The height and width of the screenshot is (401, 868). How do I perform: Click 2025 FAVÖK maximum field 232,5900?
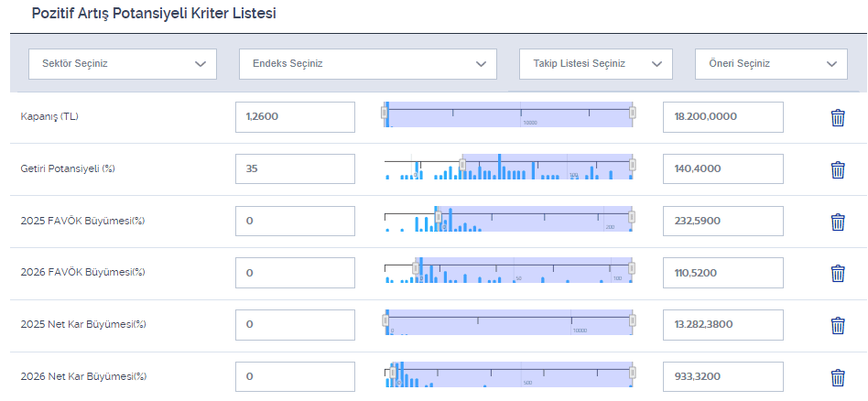(722, 222)
